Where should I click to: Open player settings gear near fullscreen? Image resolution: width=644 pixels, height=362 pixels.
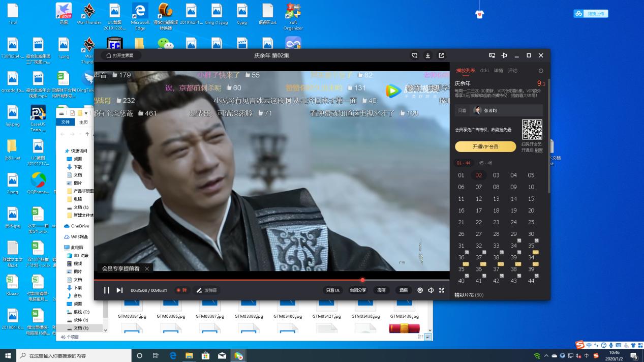tap(420, 290)
